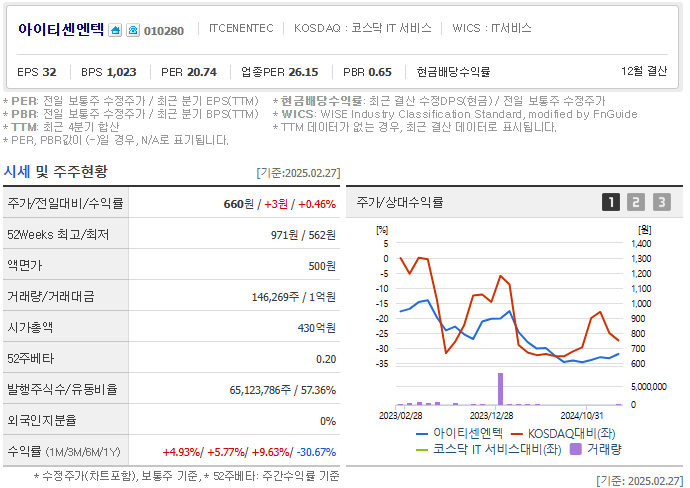Screen dimensions: 690x488
Task: Click the telephone contact icon beside 010280
Action: 133,30
